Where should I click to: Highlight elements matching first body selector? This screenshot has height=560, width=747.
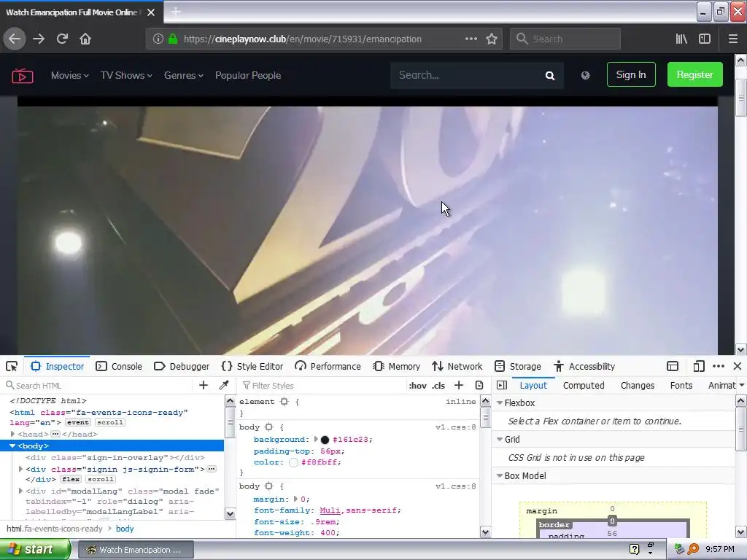(x=269, y=427)
